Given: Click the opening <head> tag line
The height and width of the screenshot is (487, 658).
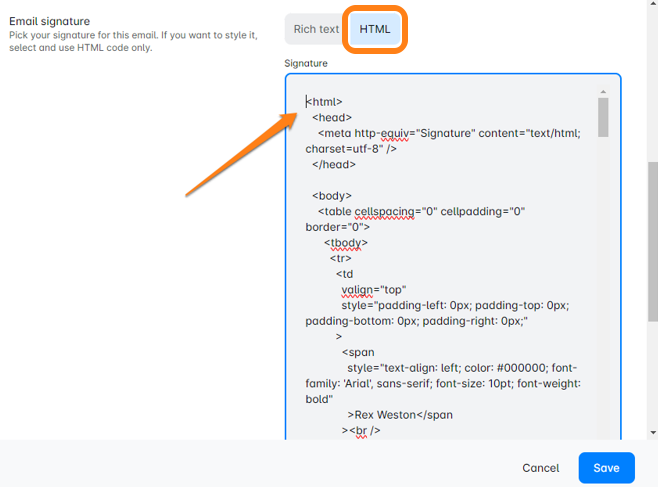Looking at the screenshot, I should (x=331, y=117).
